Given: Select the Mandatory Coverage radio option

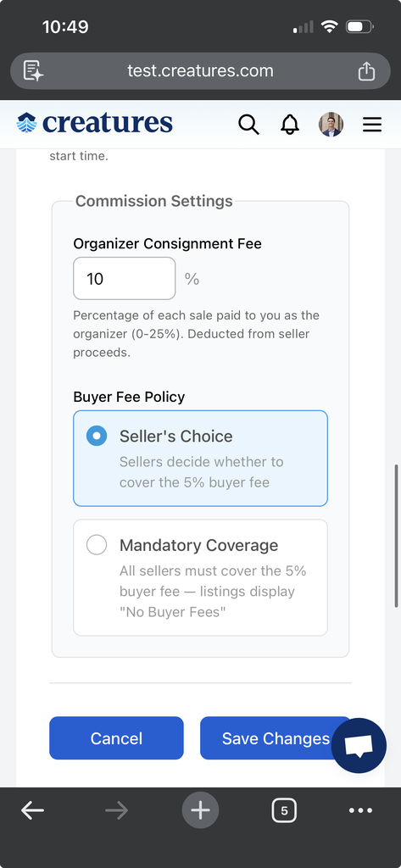Looking at the screenshot, I should click(200, 577).
